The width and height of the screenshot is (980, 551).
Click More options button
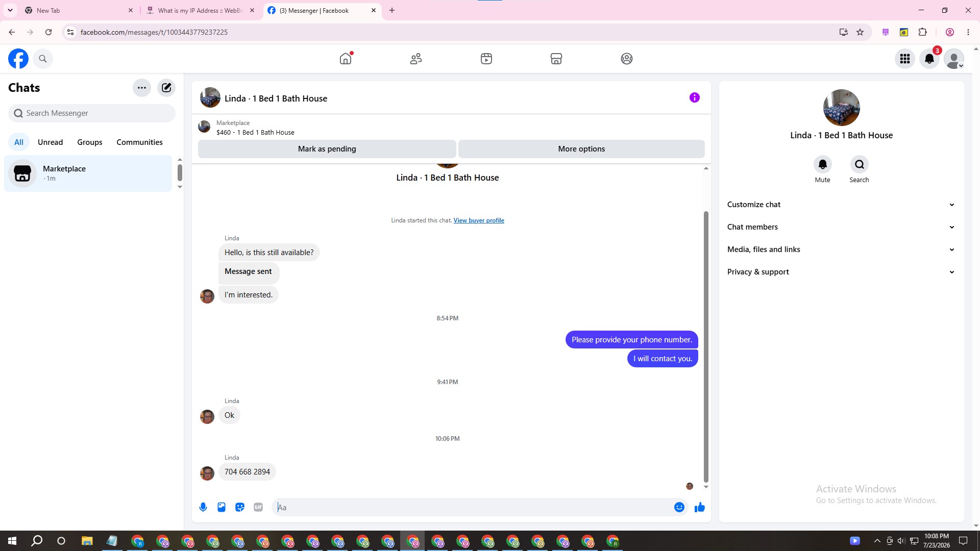581,149
